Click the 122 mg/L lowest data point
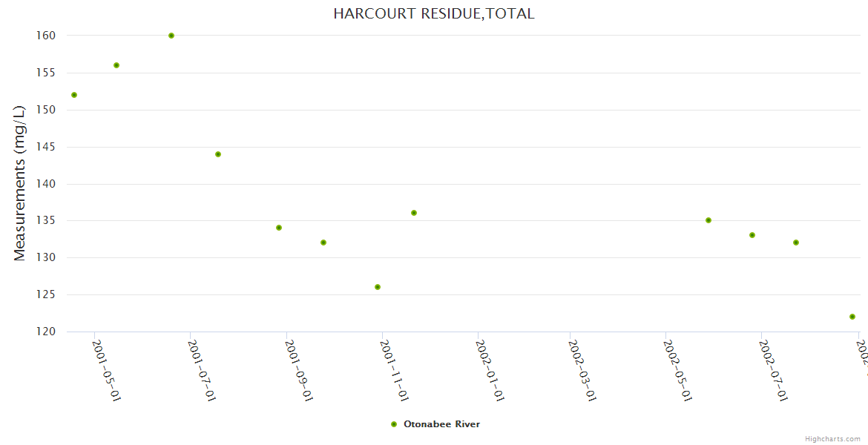The height and width of the screenshot is (445, 868). coord(852,317)
